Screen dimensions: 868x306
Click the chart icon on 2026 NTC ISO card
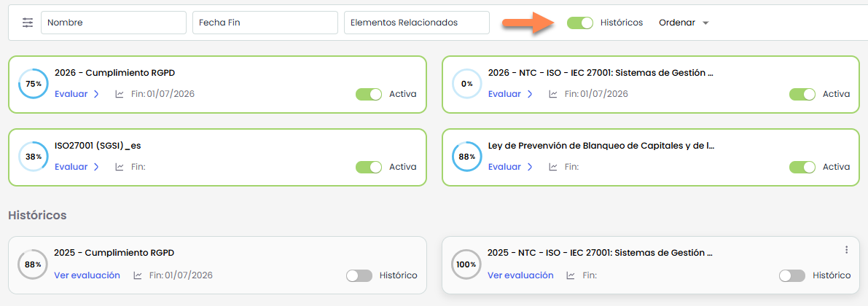click(x=553, y=94)
